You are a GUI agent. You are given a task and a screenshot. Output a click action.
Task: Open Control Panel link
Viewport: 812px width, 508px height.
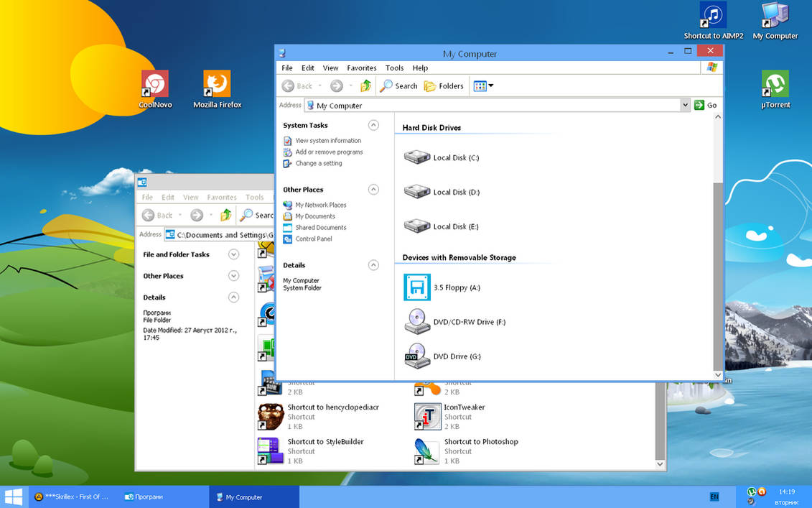(x=313, y=239)
